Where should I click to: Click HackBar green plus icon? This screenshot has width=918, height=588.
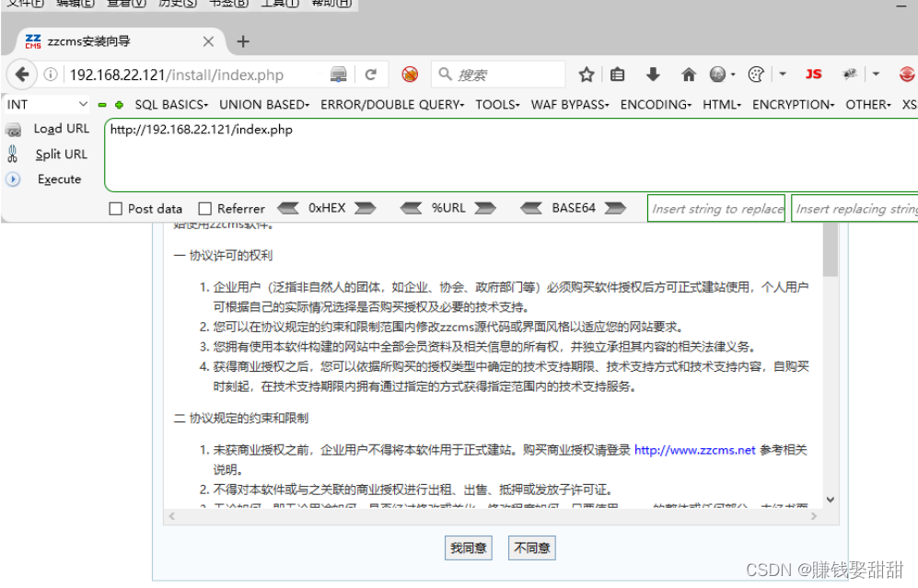pos(120,105)
